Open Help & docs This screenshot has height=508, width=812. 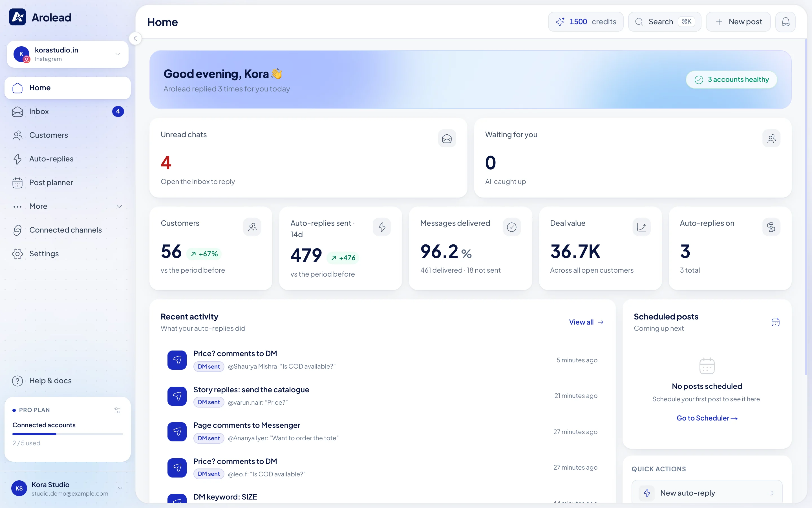[67, 381]
